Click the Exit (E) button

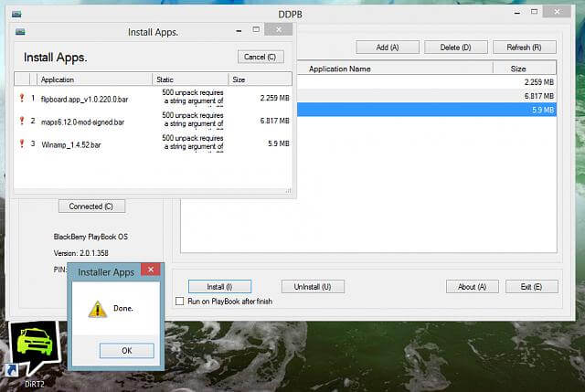(532, 287)
